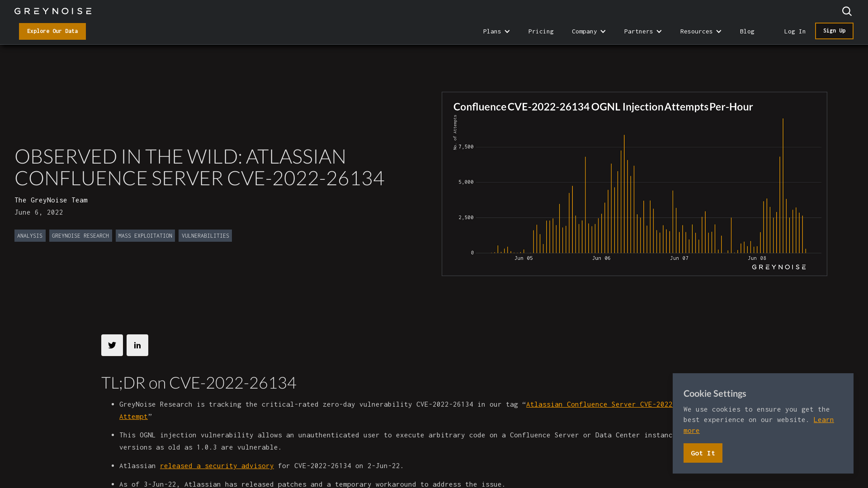Open the released a security advisory link
Screen dimensions: 868x488
[217, 465]
